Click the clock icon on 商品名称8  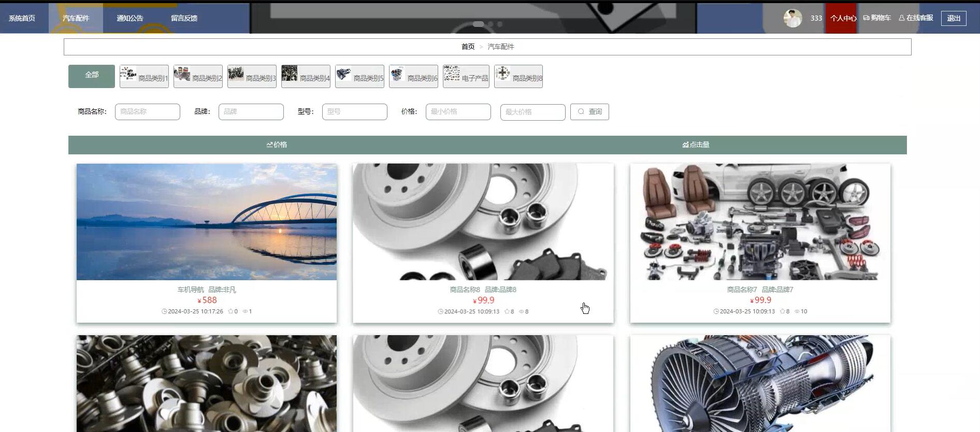coord(440,311)
